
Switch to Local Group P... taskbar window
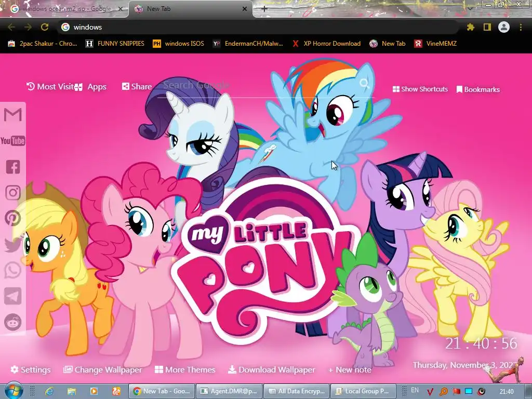click(364, 391)
